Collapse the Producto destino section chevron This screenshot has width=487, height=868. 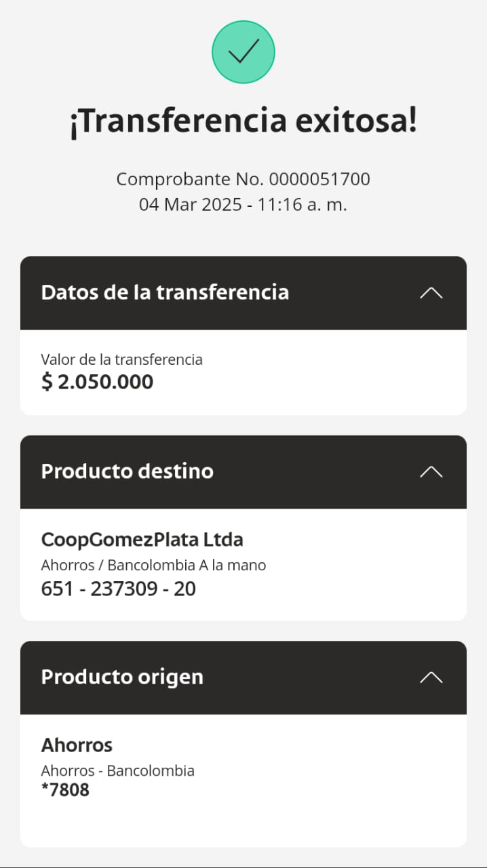(x=431, y=472)
